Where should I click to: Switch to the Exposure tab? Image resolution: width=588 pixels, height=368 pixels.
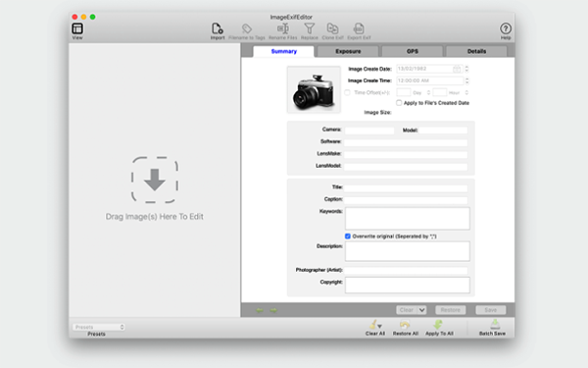coord(348,51)
